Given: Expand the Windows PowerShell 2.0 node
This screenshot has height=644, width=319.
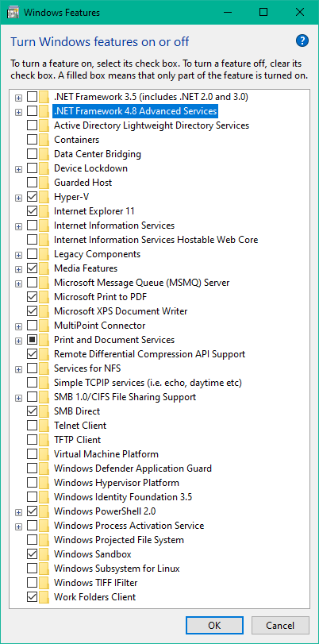Looking at the screenshot, I should click(x=18, y=511).
